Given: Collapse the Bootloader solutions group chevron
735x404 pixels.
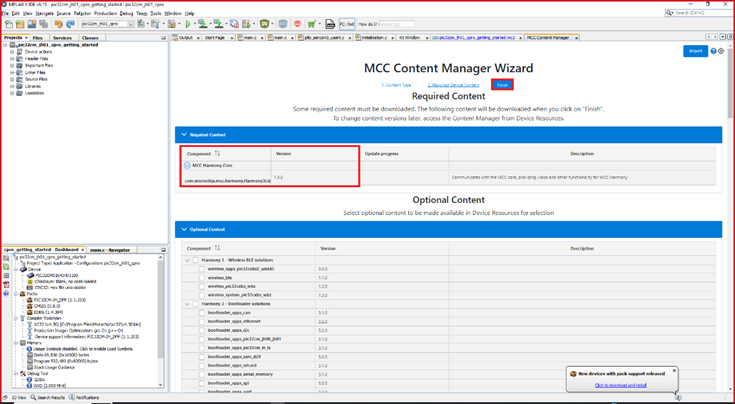Looking at the screenshot, I should pyautogui.click(x=188, y=304).
